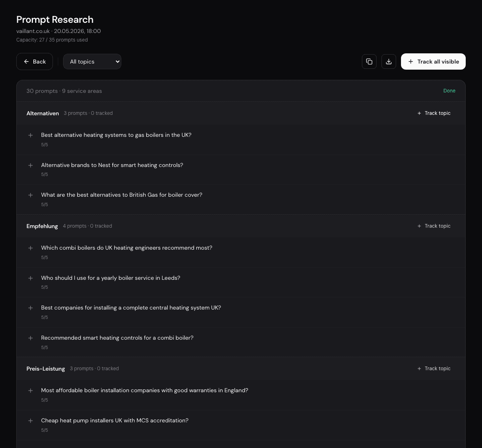Viewport: 482px width, 448px height.
Task: Click the download export icon button
Action: coord(388,61)
